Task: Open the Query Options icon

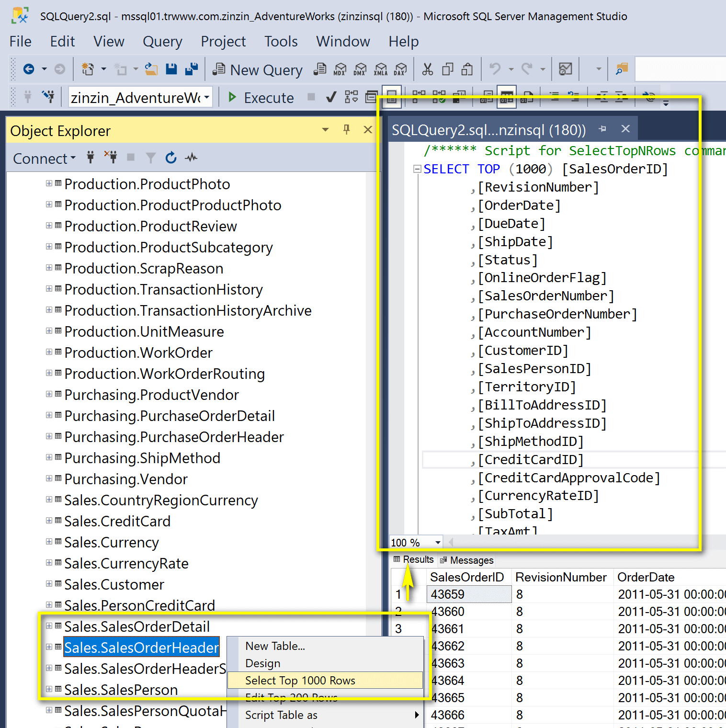Action: pyautogui.click(x=371, y=97)
